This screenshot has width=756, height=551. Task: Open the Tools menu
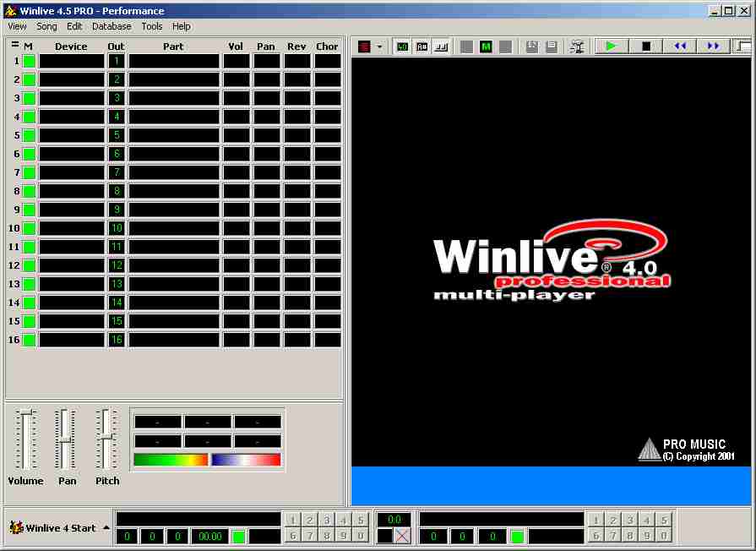[x=152, y=26]
